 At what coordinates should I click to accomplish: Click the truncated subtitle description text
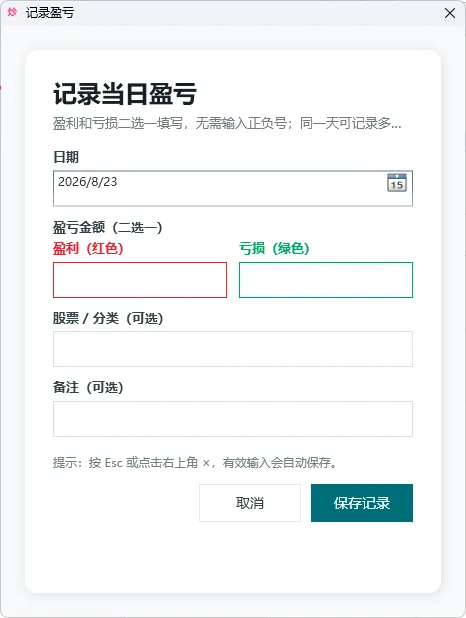227,123
